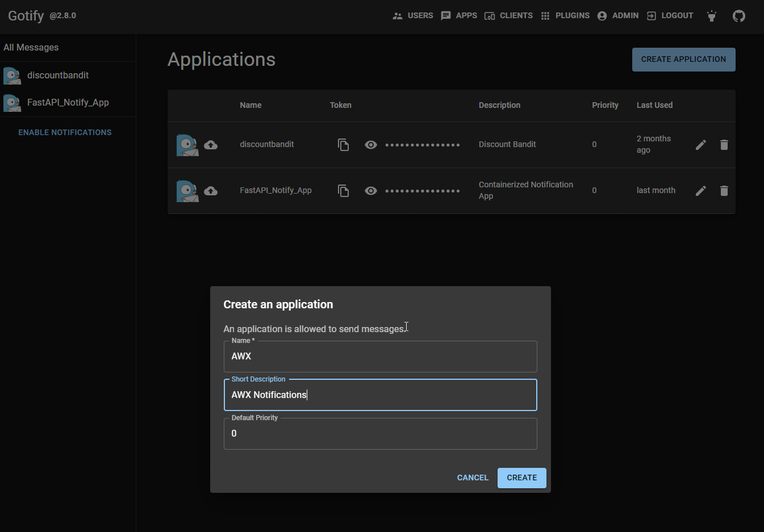Click ENABLE NOTIFICATIONS in the sidebar

[x=65, y=132]
